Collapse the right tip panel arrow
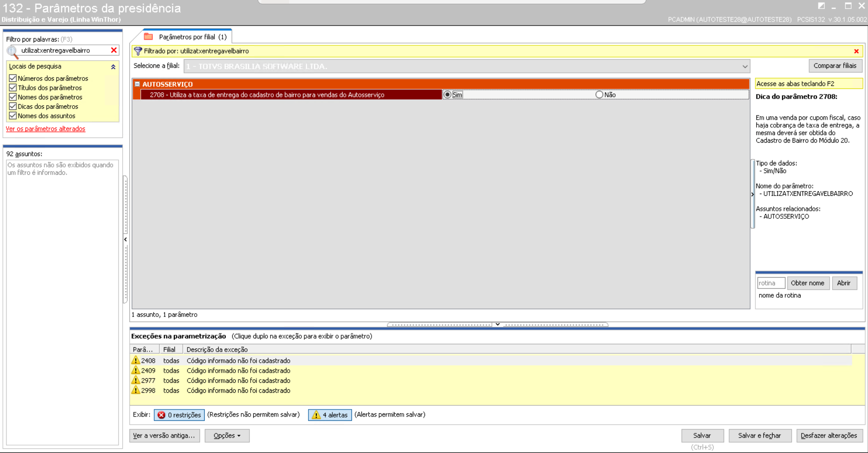 pyautogui.click(x=753, y=194)
